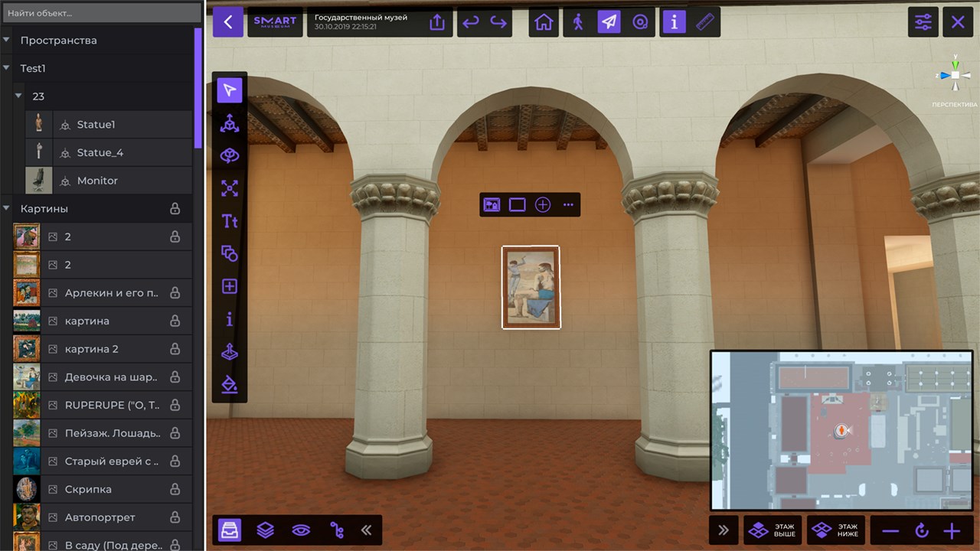The height and width of the screenshot is (551, 980).
Task: Click the redo arrow
Action: [x=498, y=22]
